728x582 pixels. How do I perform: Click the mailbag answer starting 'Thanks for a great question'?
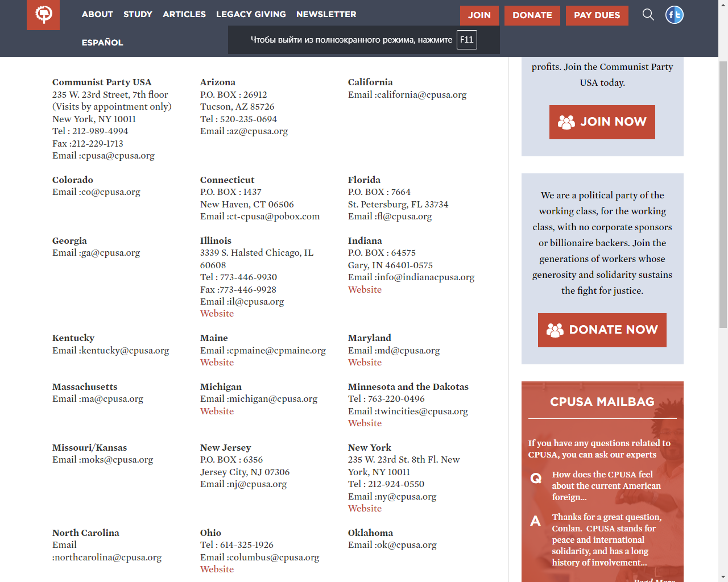tap(607, 540)
